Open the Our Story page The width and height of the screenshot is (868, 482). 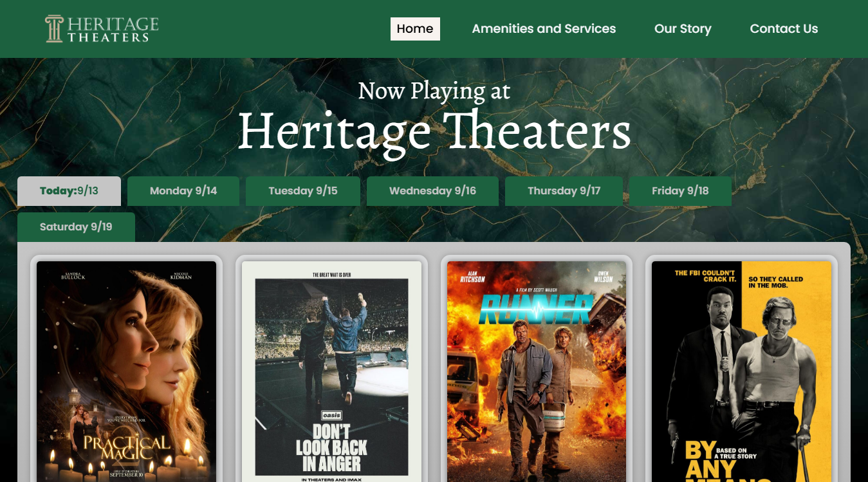click(x=683, y=29)
